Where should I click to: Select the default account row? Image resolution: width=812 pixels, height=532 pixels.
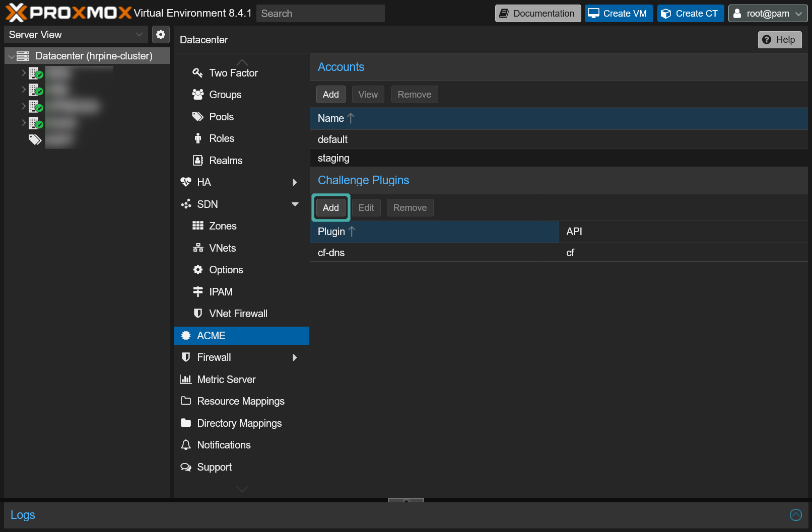click(x=559, y=139)
